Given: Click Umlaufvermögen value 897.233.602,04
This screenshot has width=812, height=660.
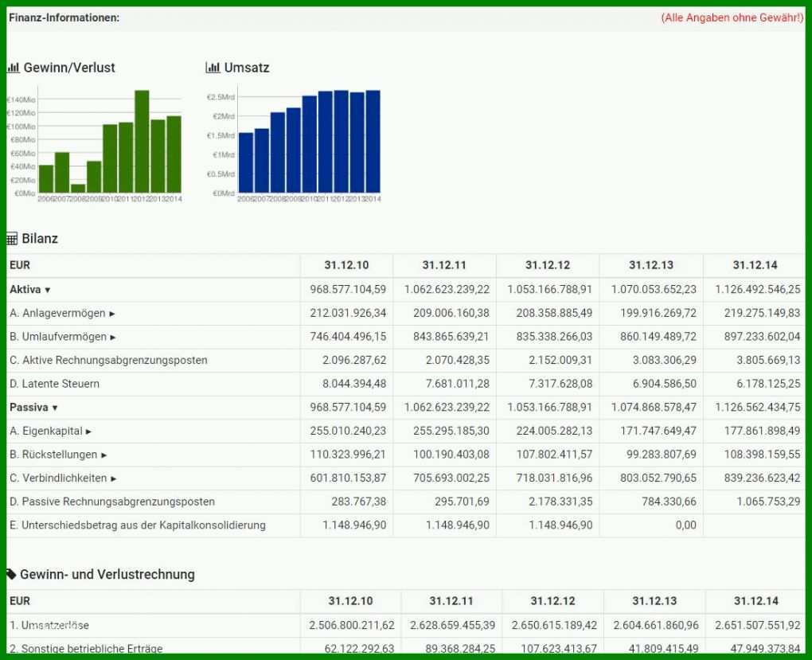Looking at the screenshot, I should (x=762, y=337).
